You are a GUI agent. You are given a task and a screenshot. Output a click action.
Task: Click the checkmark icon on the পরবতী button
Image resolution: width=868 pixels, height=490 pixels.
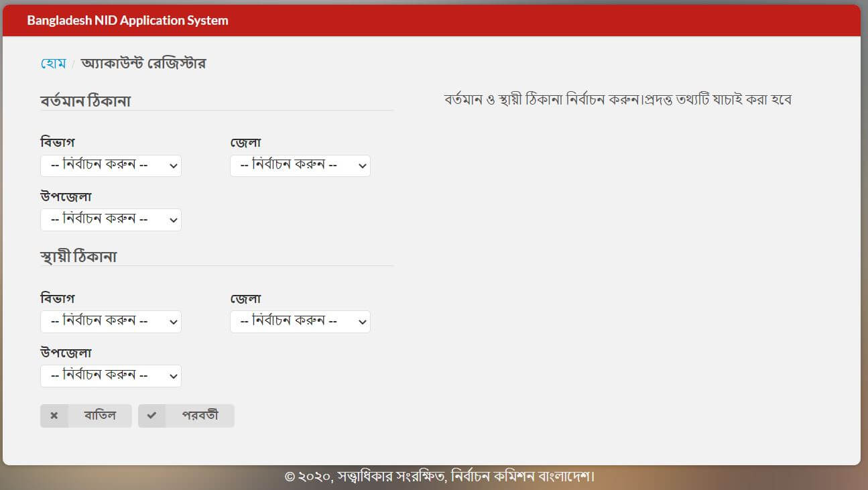(x=152, y=416)
